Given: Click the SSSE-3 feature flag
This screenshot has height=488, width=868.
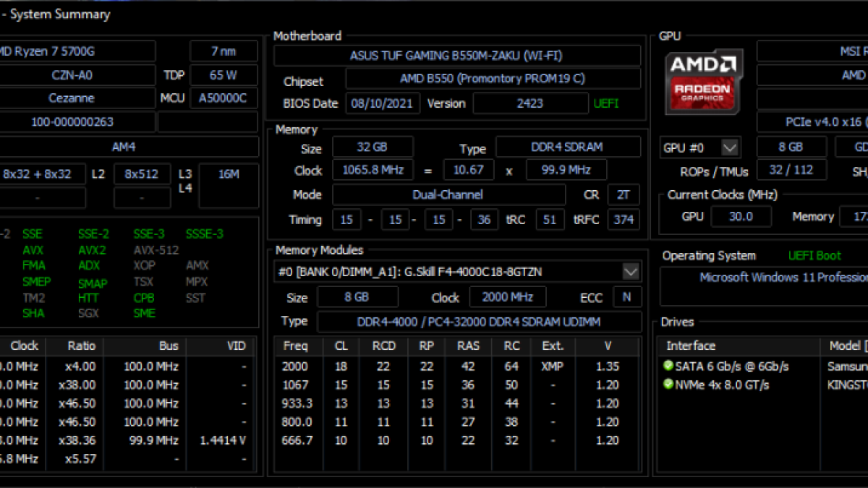Looking at the screenshot, I should coord(205,234).
